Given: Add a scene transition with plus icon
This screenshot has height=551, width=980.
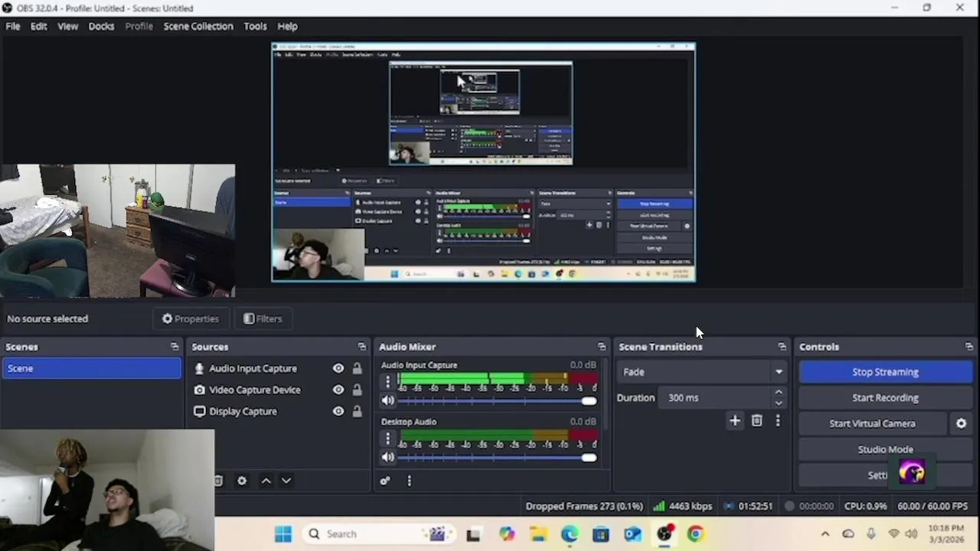Looking at the screenshot, I should click(x=735, y=420).
